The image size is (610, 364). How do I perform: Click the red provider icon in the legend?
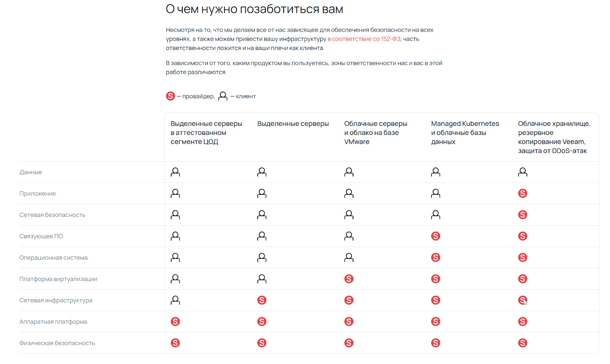coord(170,96)
